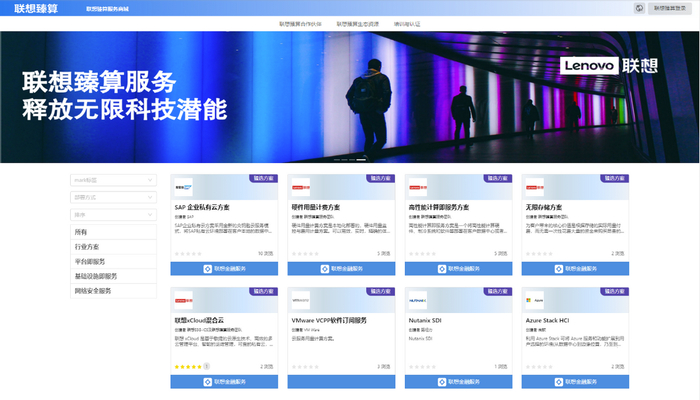Click the yellow star rating on xCloud card
This screenshot has height=400, width=700.
188,367
